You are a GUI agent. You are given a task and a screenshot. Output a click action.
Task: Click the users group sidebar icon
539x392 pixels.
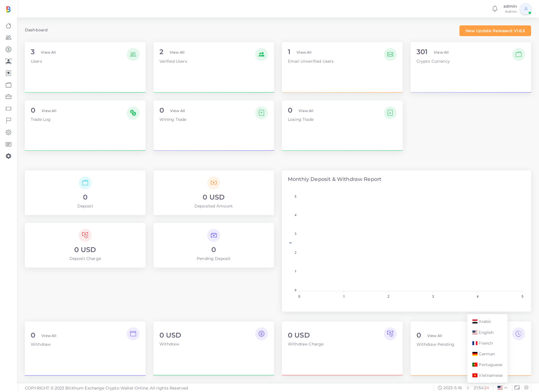point(8,38)
